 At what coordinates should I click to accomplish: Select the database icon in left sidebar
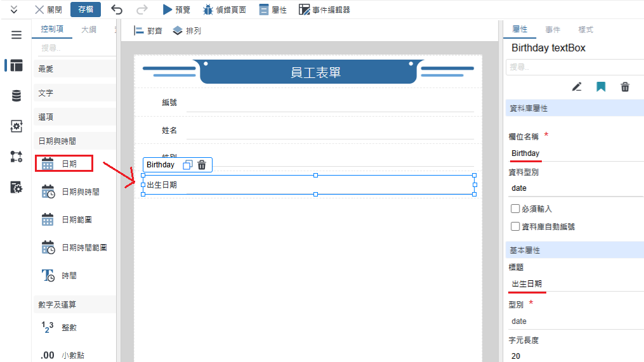click(x=16, y=96)
